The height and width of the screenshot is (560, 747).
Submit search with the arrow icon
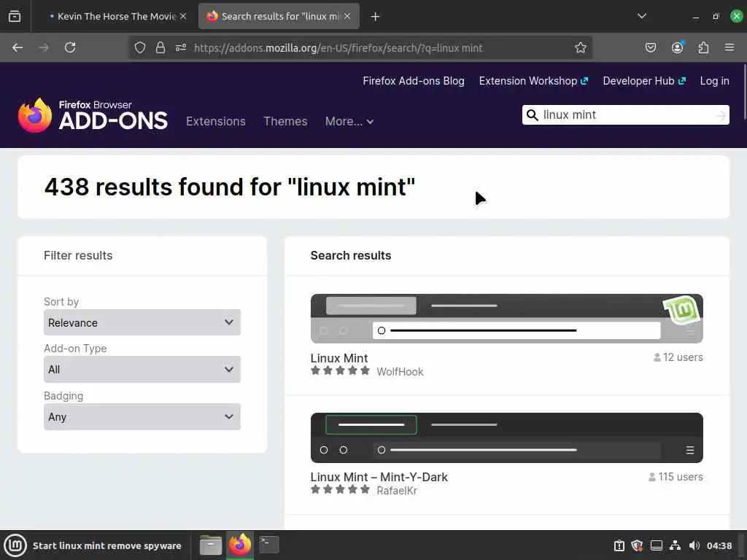click(721, 115)
